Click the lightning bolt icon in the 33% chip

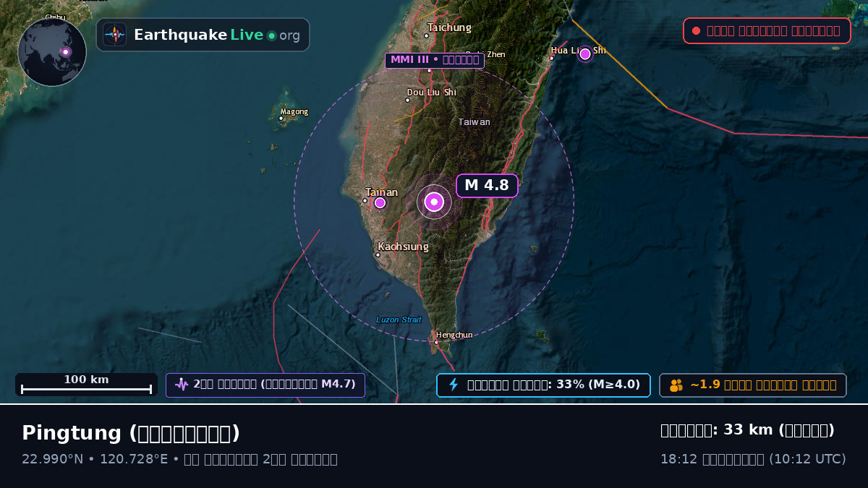(x=454, y=385)
